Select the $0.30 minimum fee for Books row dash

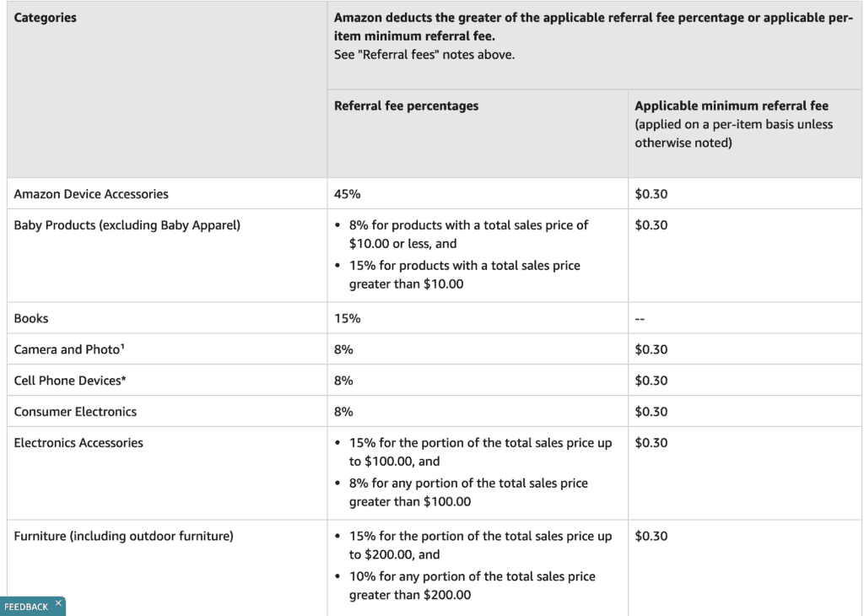tap(640, 318)
